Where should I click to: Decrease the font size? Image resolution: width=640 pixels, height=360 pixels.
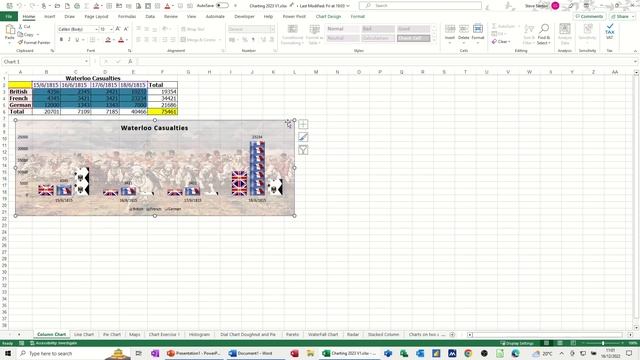[x=126, y=29]
